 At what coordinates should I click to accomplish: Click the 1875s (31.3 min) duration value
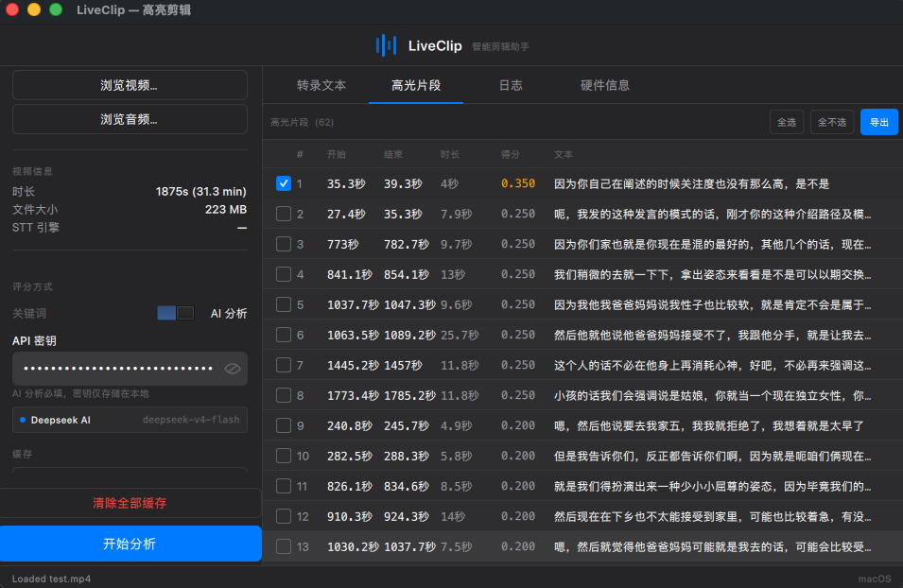[x=201, y=191]
